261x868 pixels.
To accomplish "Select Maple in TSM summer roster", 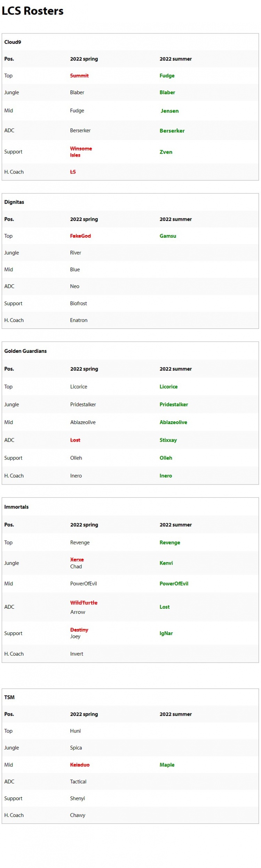I will coord(167,765).
